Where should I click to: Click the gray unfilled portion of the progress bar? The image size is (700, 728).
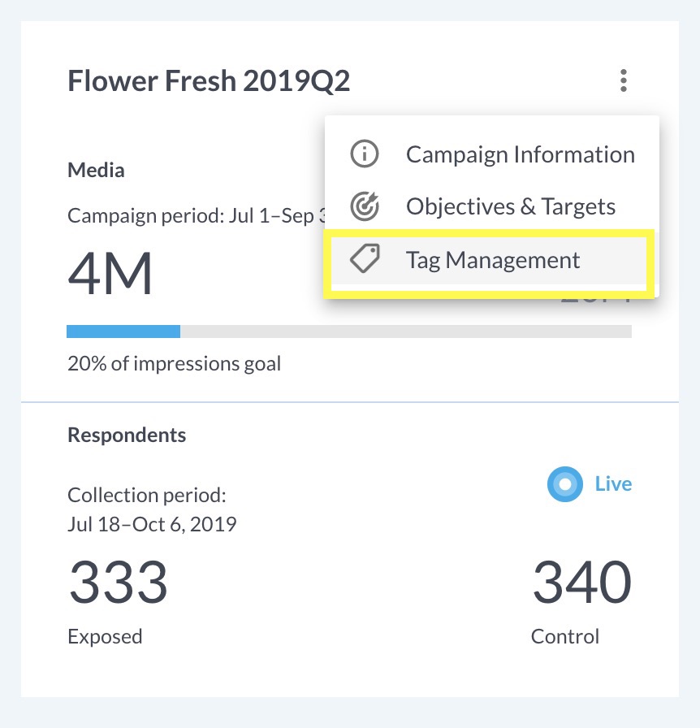(x=406, y=331)
